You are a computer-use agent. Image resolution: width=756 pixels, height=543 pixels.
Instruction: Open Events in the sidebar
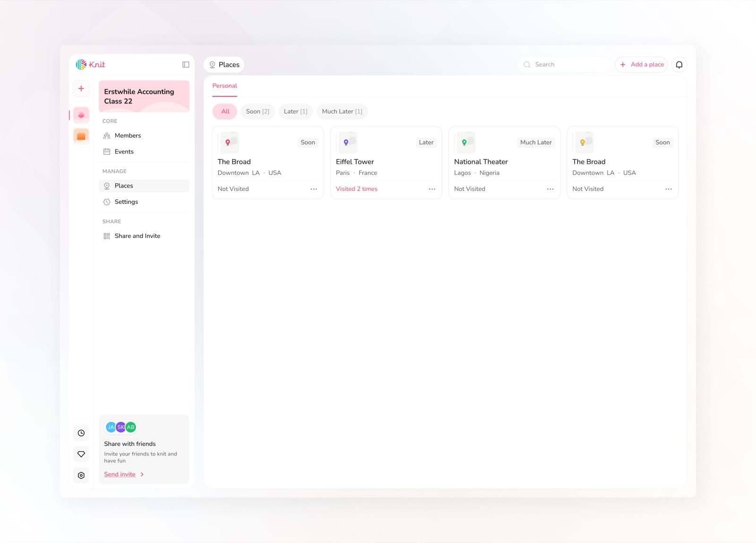coord(144,152)
